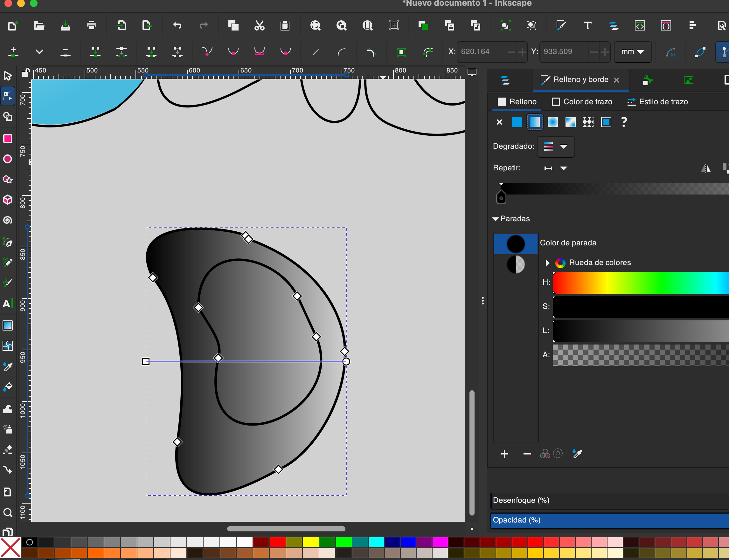729x560 pixels.
Task: Set fill to linear gradient
Action: point(535,122)
